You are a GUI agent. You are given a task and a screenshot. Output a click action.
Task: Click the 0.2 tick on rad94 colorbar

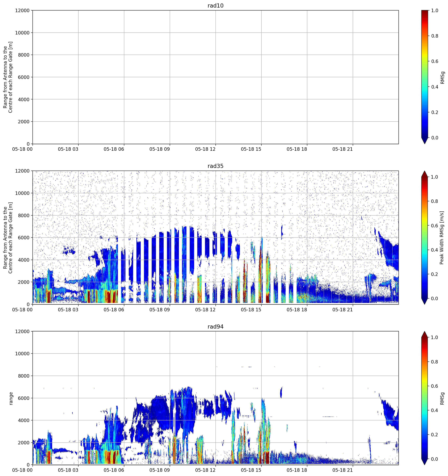click(x=435, y=435)
